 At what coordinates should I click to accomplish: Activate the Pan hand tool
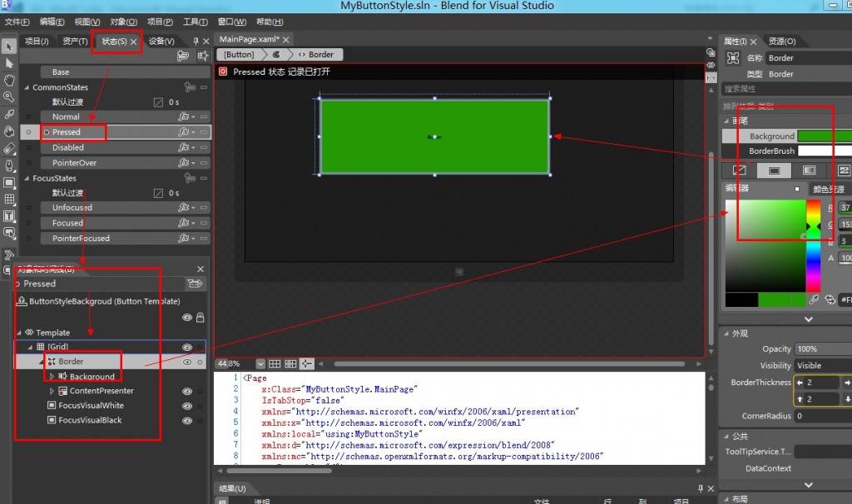point(8,81)
